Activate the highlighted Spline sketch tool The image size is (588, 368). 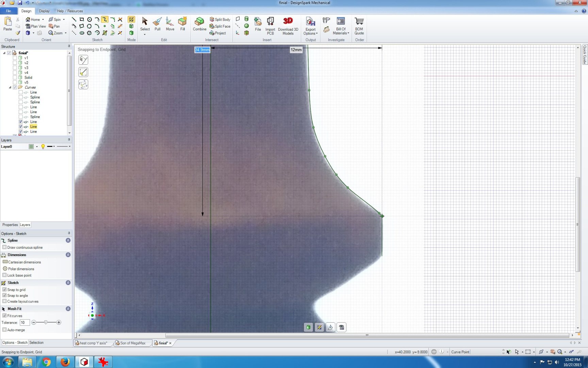point(105,19)
